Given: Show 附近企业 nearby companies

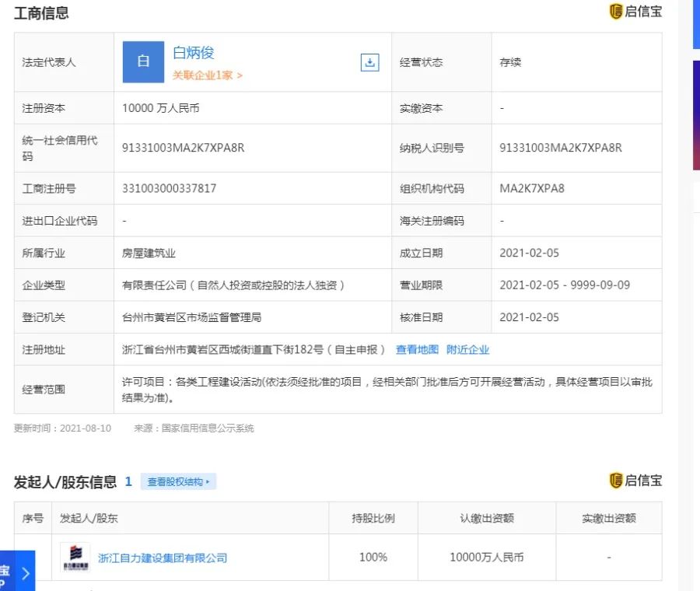Looking at the screenshot, I should 467,349.
